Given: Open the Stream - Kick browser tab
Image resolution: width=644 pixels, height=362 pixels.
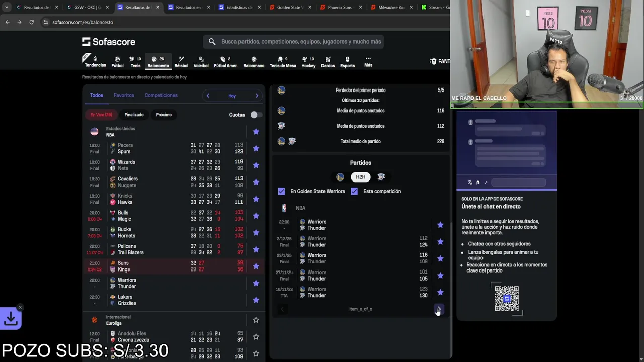Looking at the screenshot, I should [435, 7].
